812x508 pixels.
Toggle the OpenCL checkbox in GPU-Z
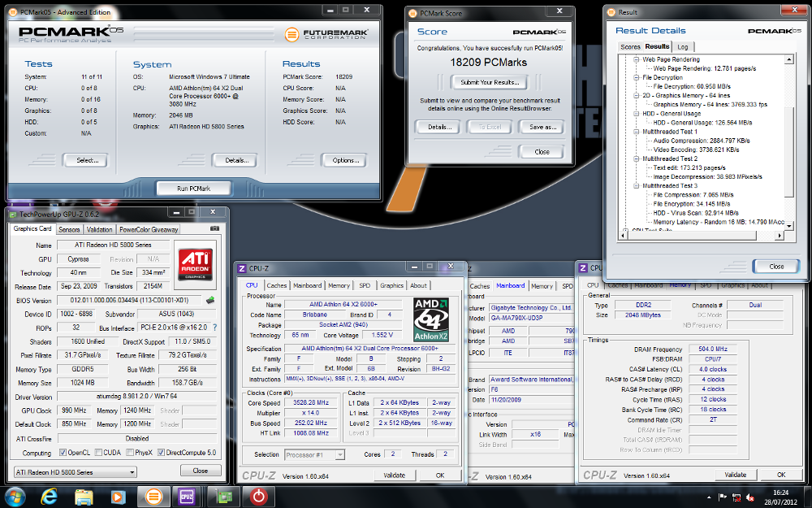click(63, 453)
